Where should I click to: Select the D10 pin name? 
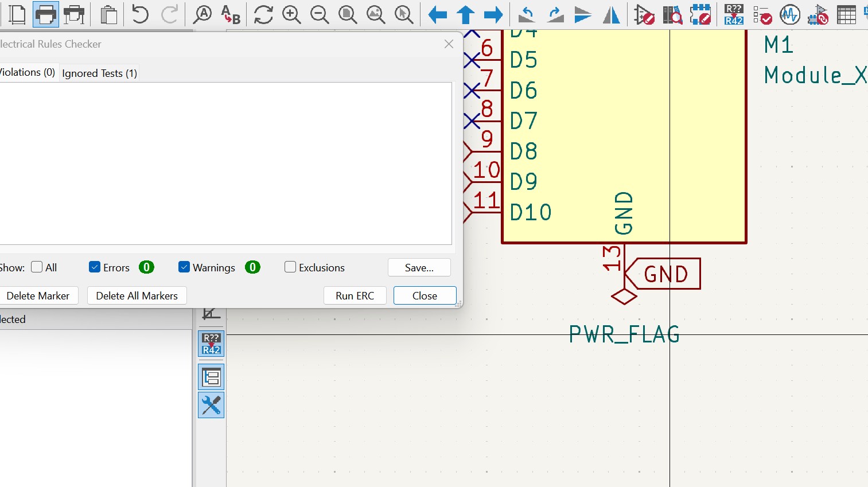[531, 212]
